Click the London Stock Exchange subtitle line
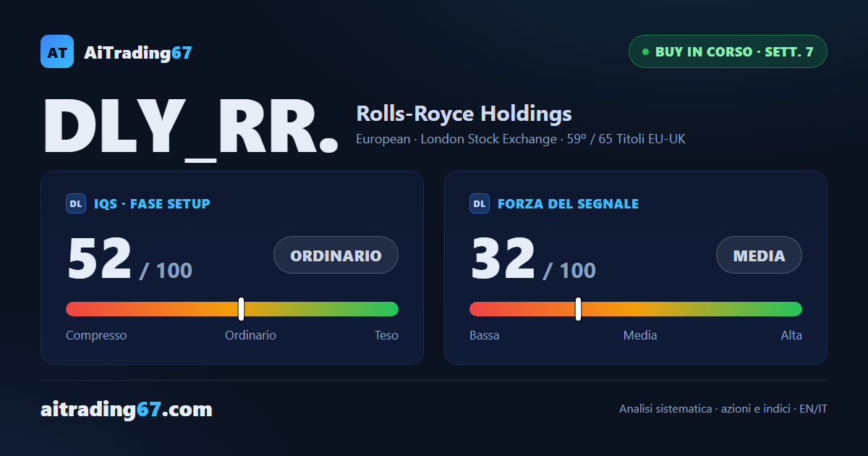Screen dimensions: 868x456 [x=520, y=139]
